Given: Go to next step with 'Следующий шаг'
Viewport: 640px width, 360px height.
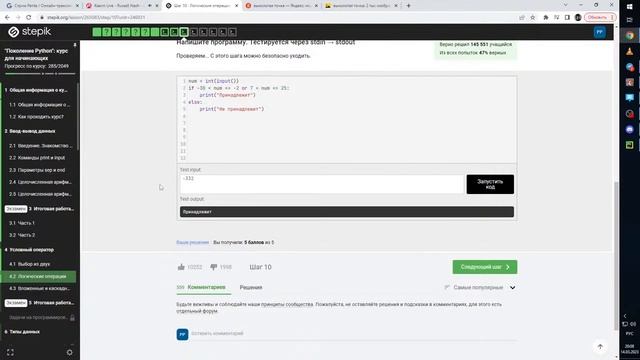Looking at the screenshot, I should point(484,267).
